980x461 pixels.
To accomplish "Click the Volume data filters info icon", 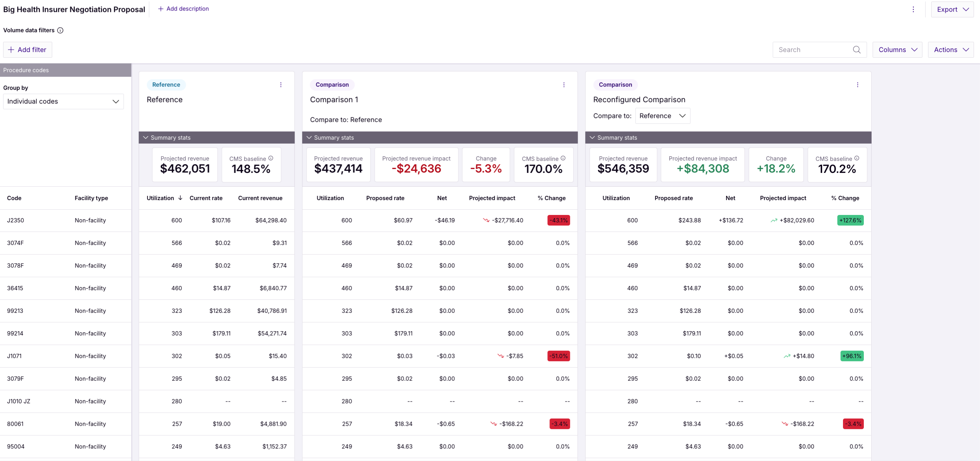I will pos(60,30).
